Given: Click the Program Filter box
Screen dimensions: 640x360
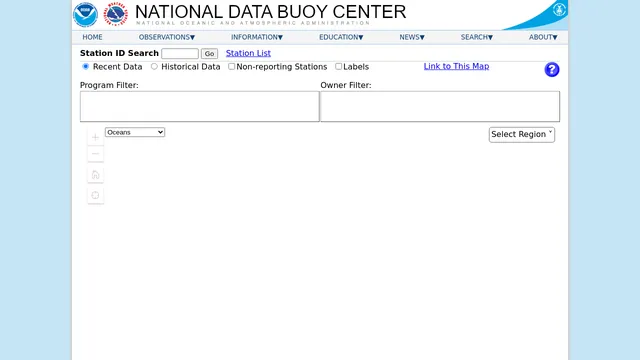Looking at the screenshot, I should click(200, 107).
